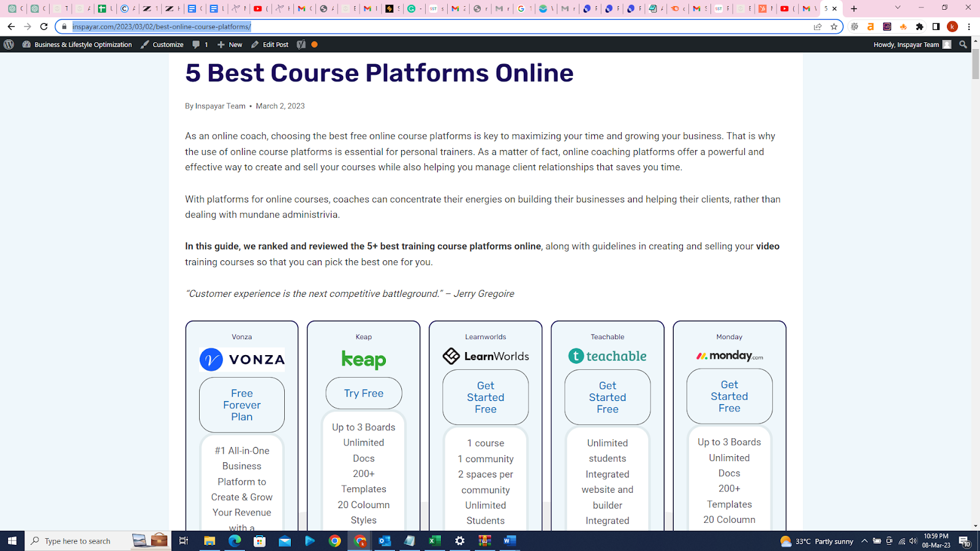980x551 pixels.
Task: Click the Vonza logo image
Action: tap(242, 359)
